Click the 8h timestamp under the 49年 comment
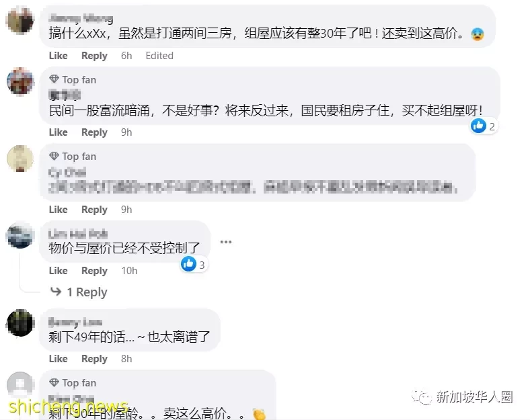Screen dimensions: 530x420 pos(126,359)
